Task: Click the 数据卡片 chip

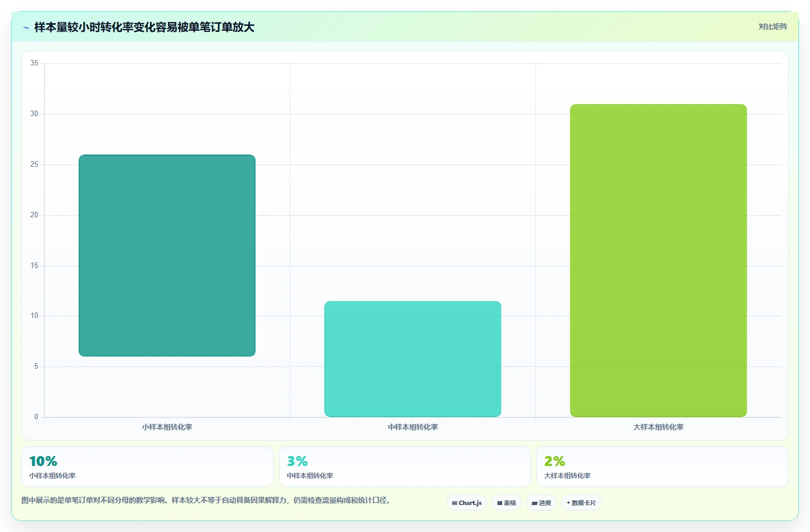Action: pyautogui.click(x=581, y=503)
